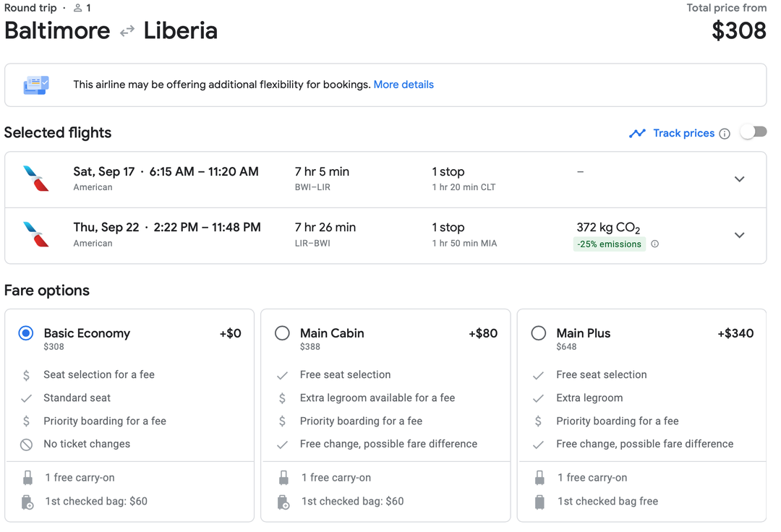Click the CO2 emissions info icon
The image size is (781, 532).
[x=654, y=244]
